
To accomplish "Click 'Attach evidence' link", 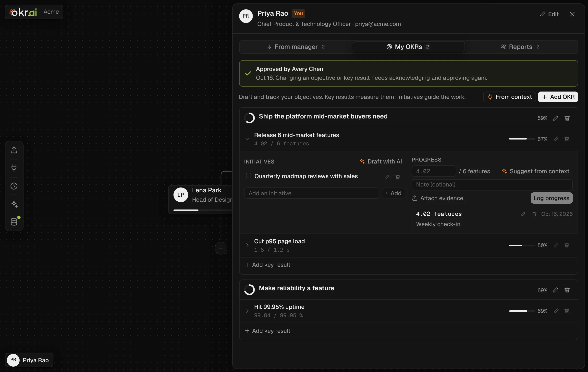I will tap(438, 198).
